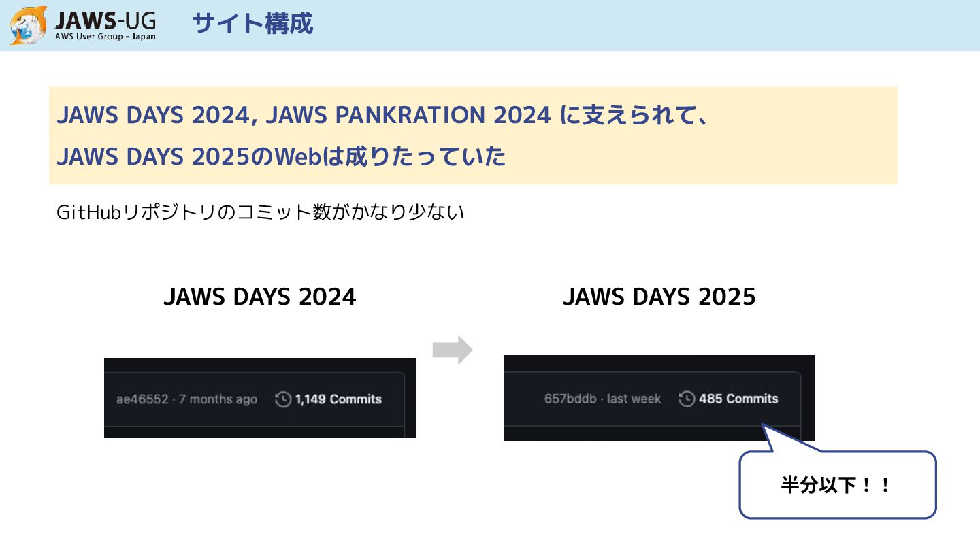Click the commit history clock icon beside 485 Commits

click(x=687, y=399)
